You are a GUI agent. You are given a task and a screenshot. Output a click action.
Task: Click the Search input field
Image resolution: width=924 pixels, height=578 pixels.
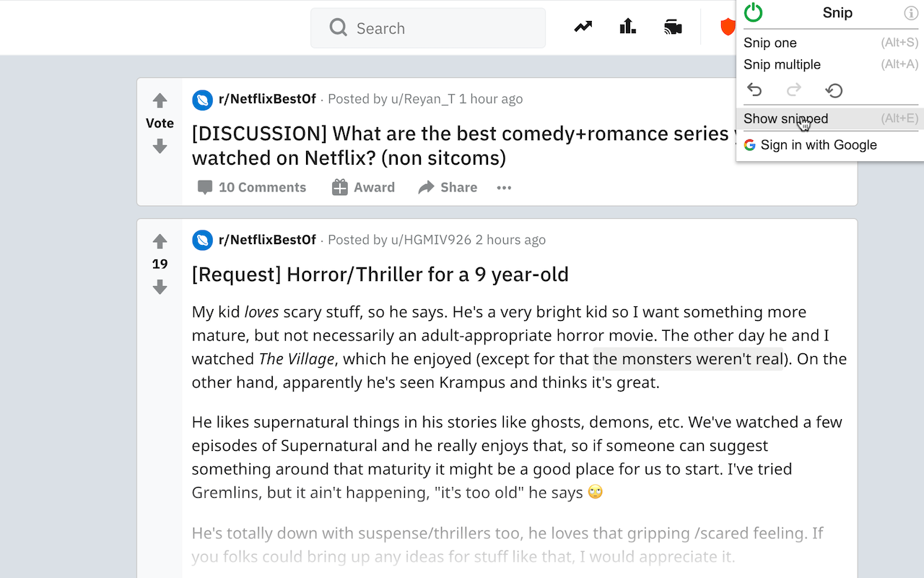433,28
